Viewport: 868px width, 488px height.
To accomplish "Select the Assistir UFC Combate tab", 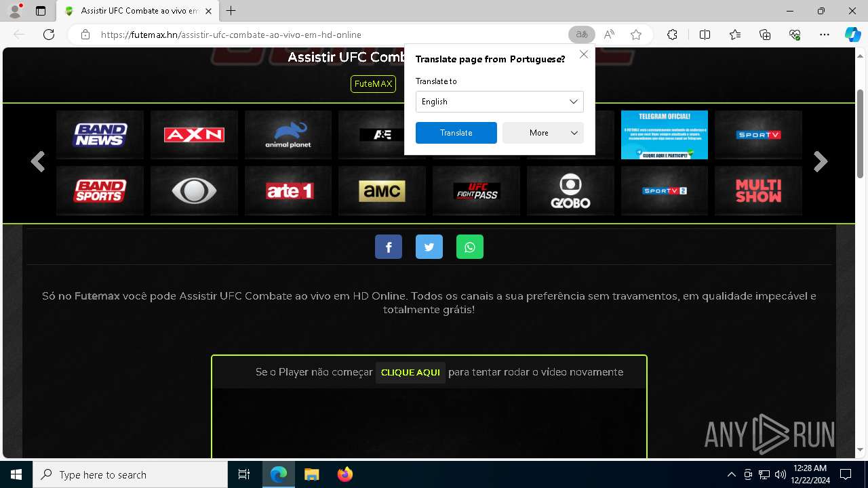I will click(x=138, y=11).
